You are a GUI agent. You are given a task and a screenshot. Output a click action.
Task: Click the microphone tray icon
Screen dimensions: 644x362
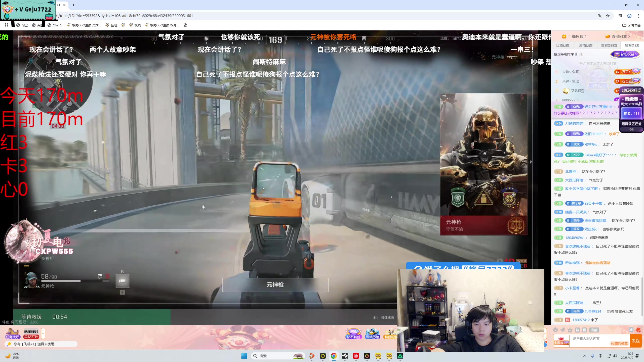click(x=593, y=356)
